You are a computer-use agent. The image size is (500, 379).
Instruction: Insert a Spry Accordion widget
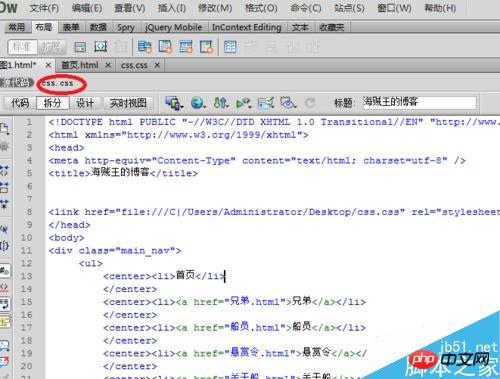click(x=186, y=47)
